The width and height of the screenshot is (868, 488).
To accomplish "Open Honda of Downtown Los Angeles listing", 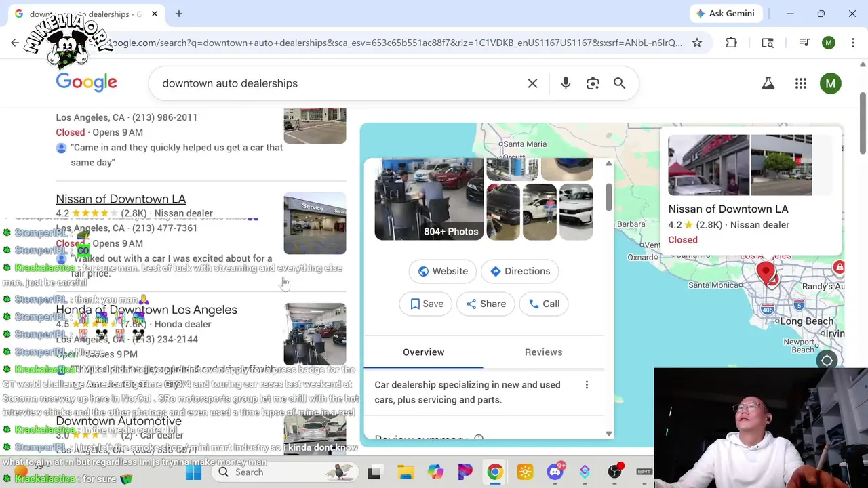I will point(146,310).
